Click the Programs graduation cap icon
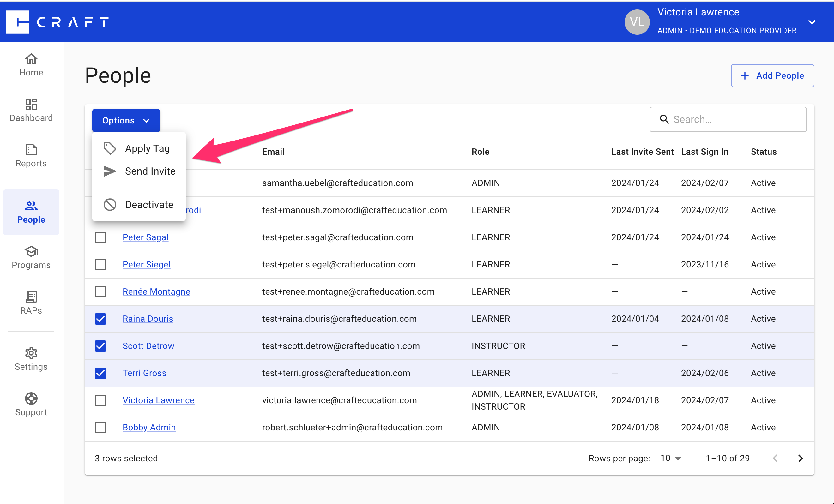This screenshot has width=834, height=504. click(x=31, y=252)
